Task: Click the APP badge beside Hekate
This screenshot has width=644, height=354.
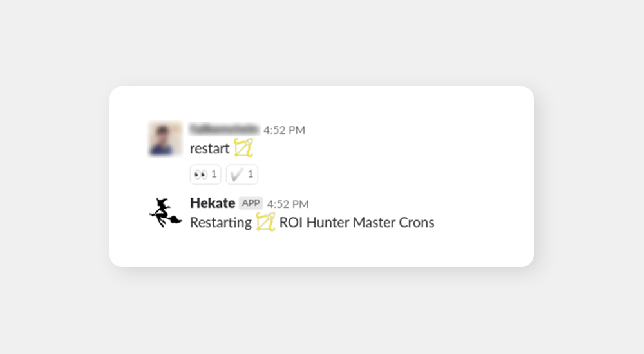Action: (251, 203)
